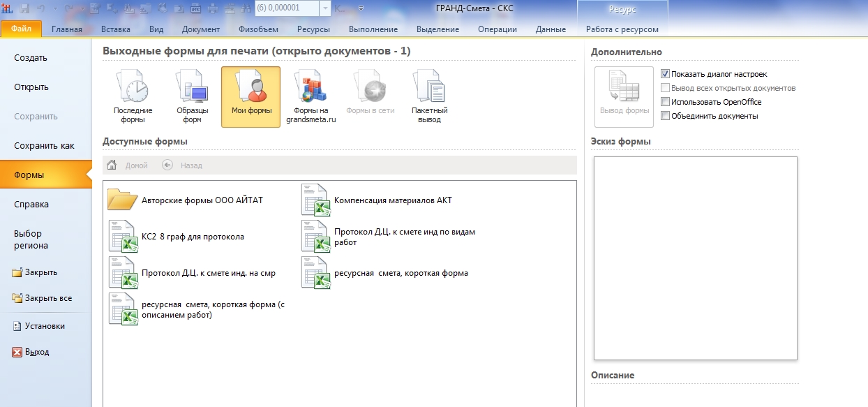Click the Эскиз формы preview area
Viewport: 868px width, 407px height.
pyautogui.click(x=695, y=258)
